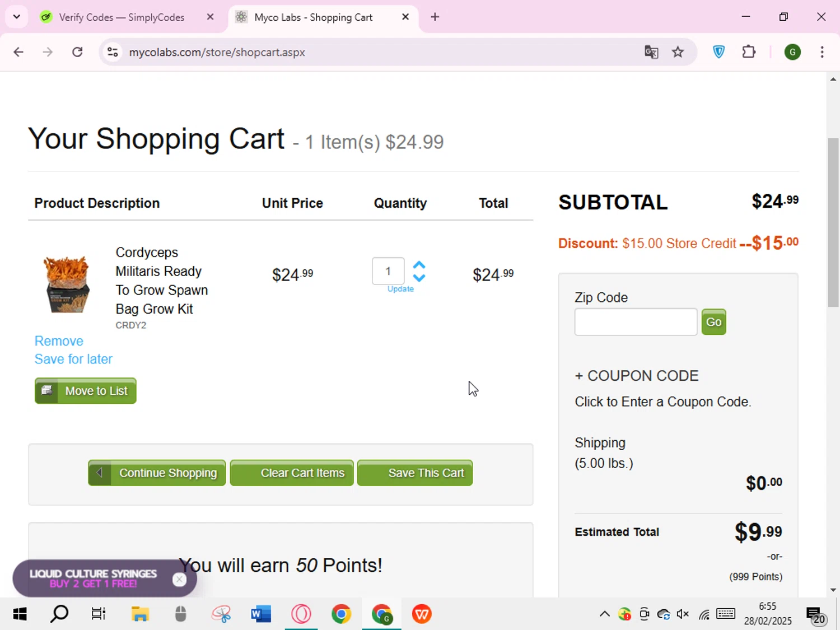Click the colorful security tray icon

[624, 614]
